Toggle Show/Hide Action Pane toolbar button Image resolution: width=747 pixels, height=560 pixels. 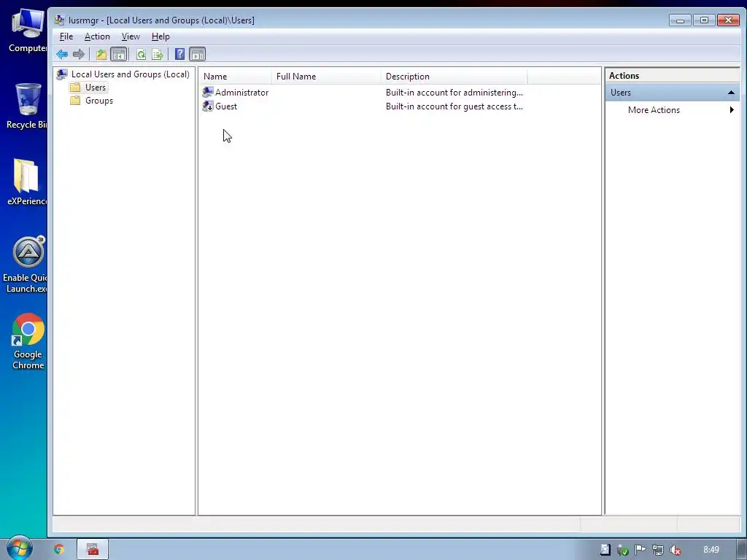(x=197, y=54)
